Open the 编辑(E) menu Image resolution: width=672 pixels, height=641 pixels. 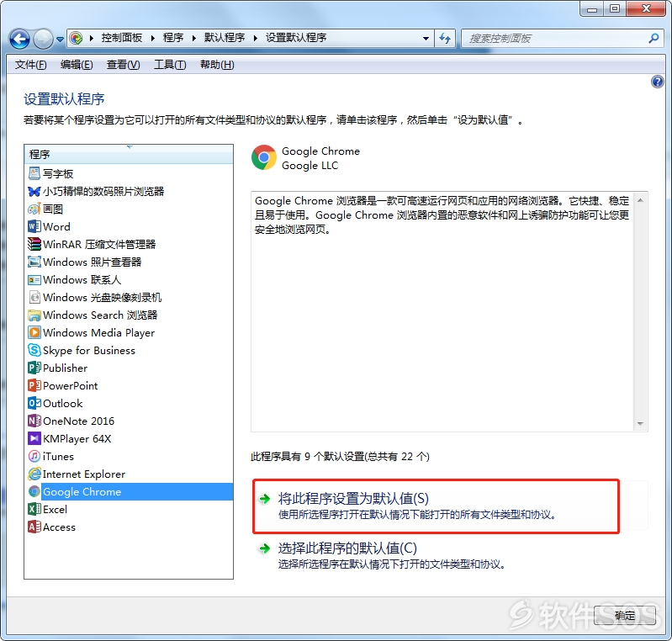(x=77, y=64)
